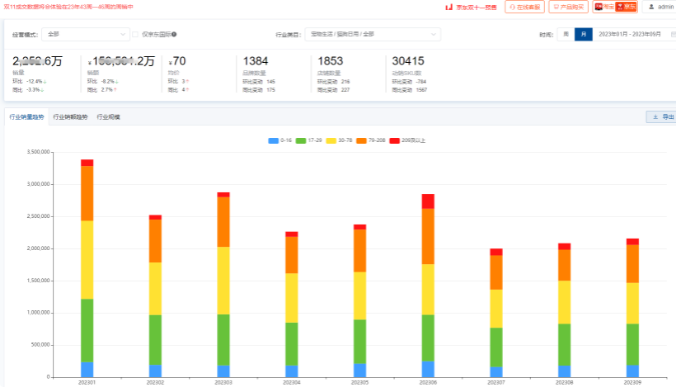Switch to the 行业销额趋势 tab
Viewport: 678px width, 392px height.
click(x=70, y=117)
